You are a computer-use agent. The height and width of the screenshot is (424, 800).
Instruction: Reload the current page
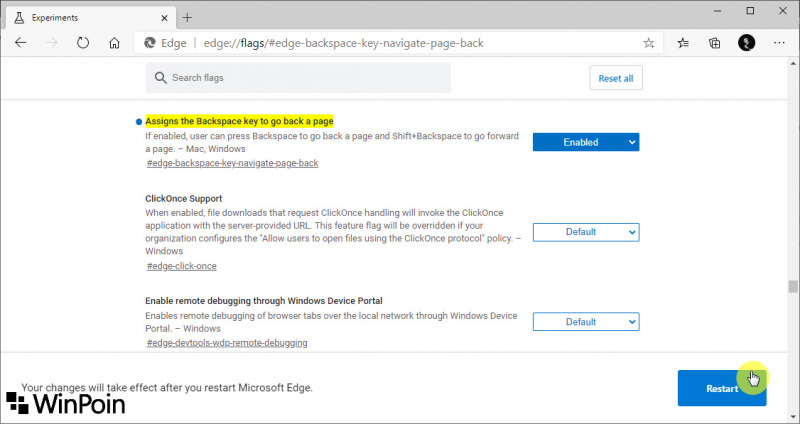coord(83,43)
